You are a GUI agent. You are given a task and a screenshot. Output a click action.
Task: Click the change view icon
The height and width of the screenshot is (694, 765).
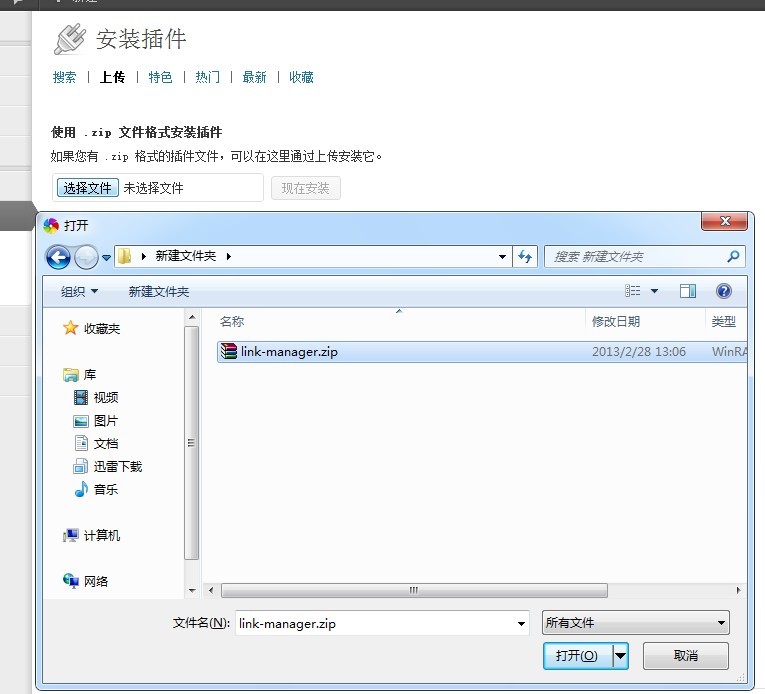[634, 291]
